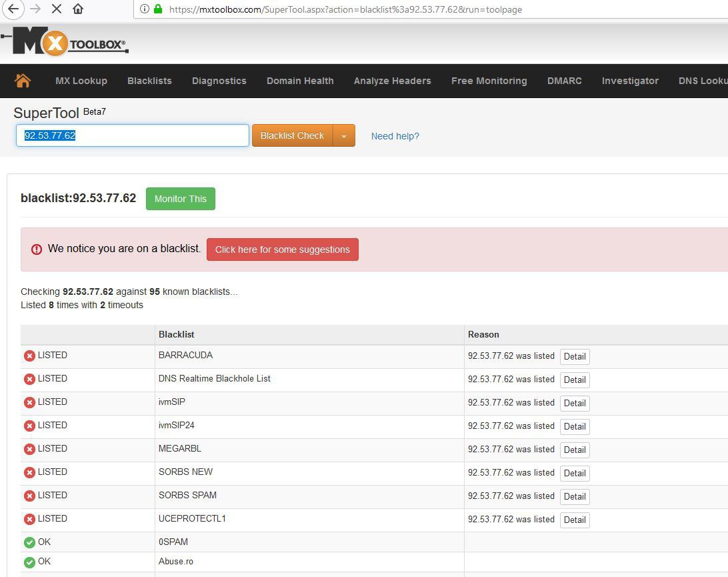
Task: Open Detail for ivmSIP24 listing
Action: (x=575, y=426)
